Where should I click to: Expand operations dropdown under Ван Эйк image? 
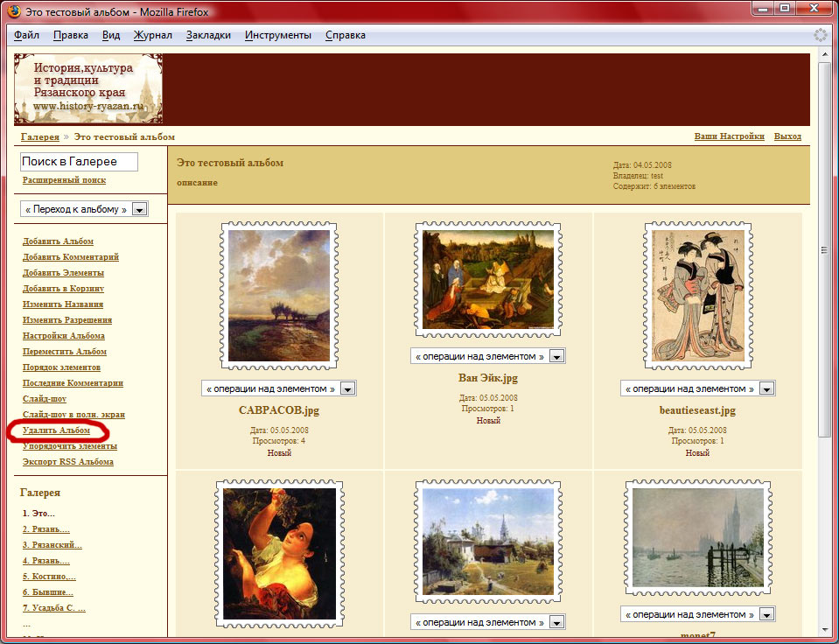pos(488,356)
